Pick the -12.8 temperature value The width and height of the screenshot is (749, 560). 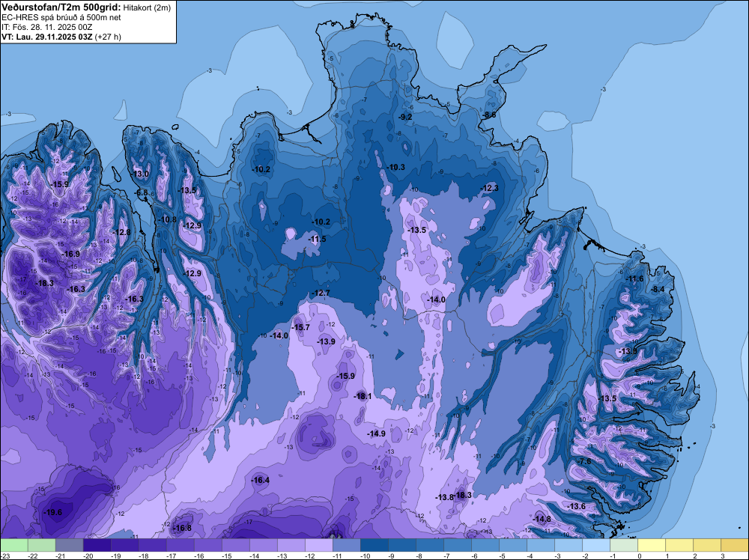tap(122, 232)
